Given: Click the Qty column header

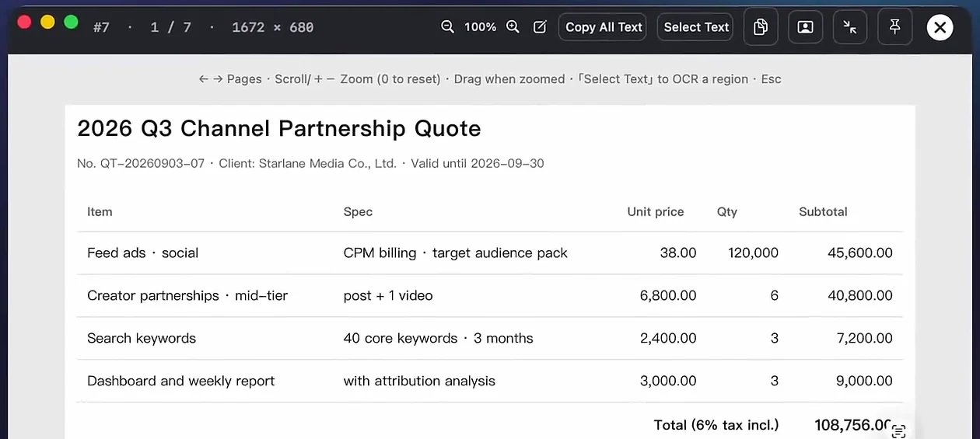Looking at the screenshot, I should (727, 211).
